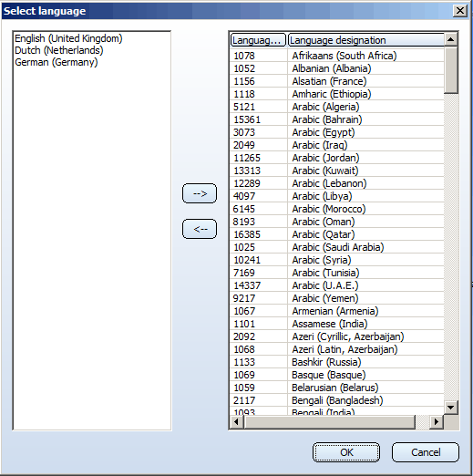Click language code 1078
This screenshot has height=476, width=473.
tap(244, 56)
